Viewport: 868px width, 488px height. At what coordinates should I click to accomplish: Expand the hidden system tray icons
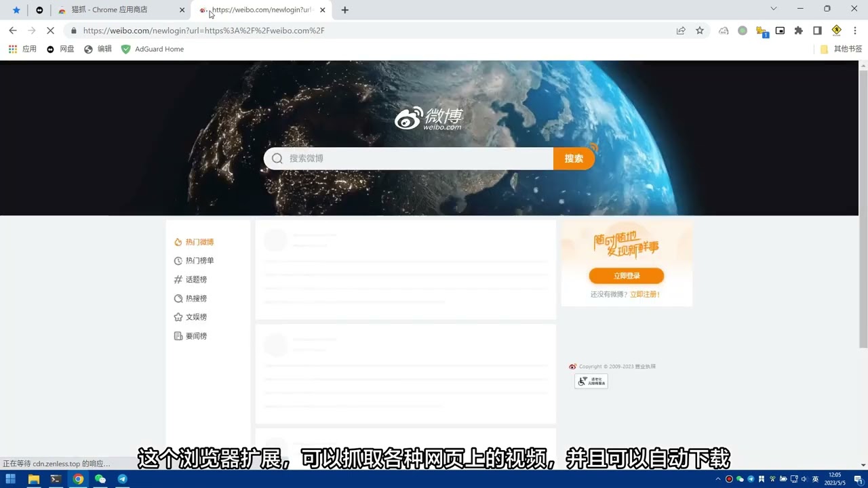click(718, 479)
